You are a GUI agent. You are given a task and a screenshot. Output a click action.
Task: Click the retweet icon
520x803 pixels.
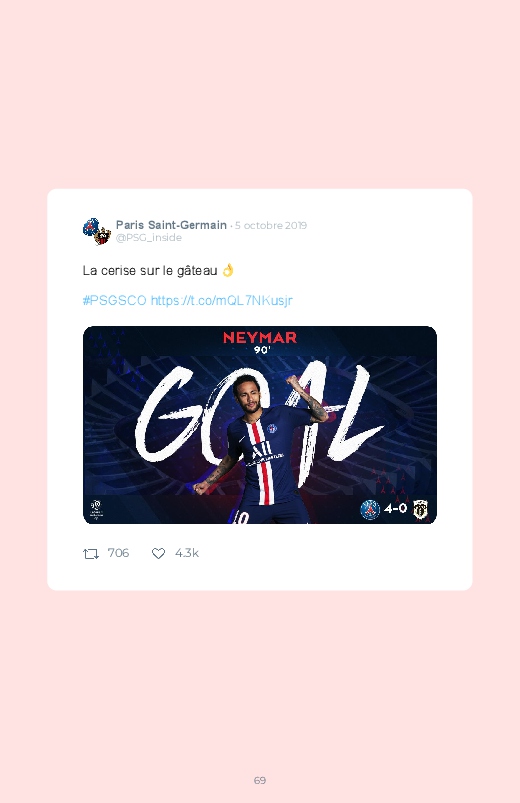[x=91, y=554]
